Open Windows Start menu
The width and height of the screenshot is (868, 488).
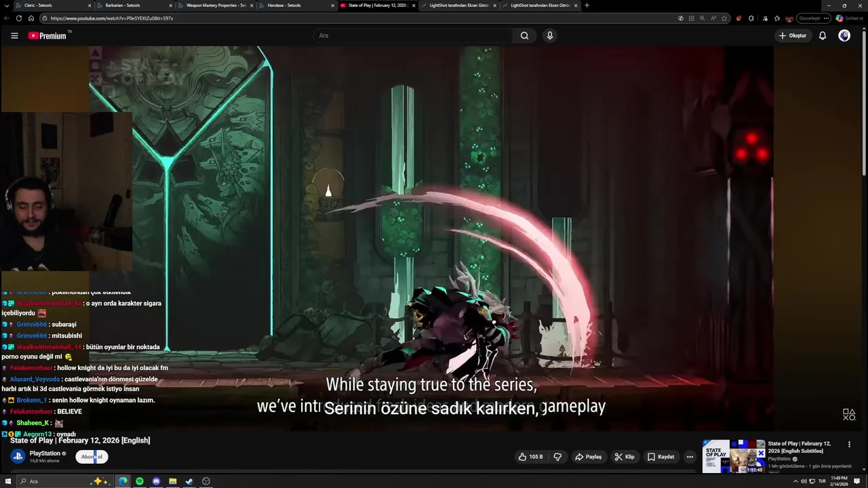tap(8, 481)
